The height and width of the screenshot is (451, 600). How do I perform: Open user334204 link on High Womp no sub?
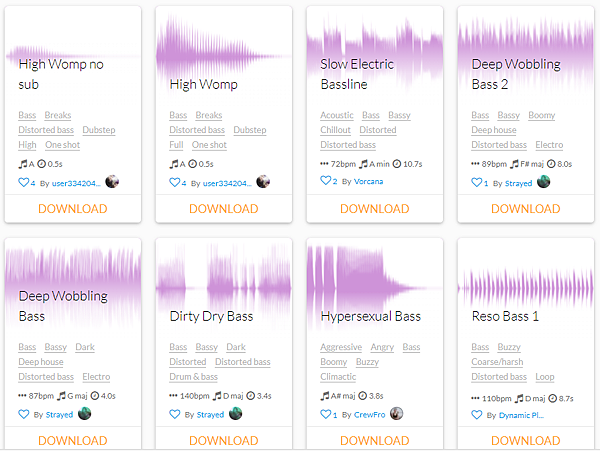pyautogui.click(x=76, y=183)
